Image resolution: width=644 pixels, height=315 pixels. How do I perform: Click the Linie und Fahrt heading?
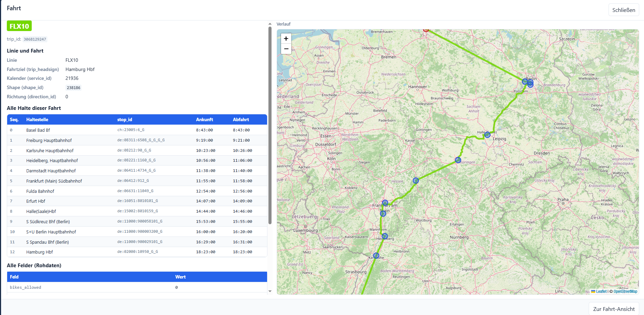coord(25,51)
